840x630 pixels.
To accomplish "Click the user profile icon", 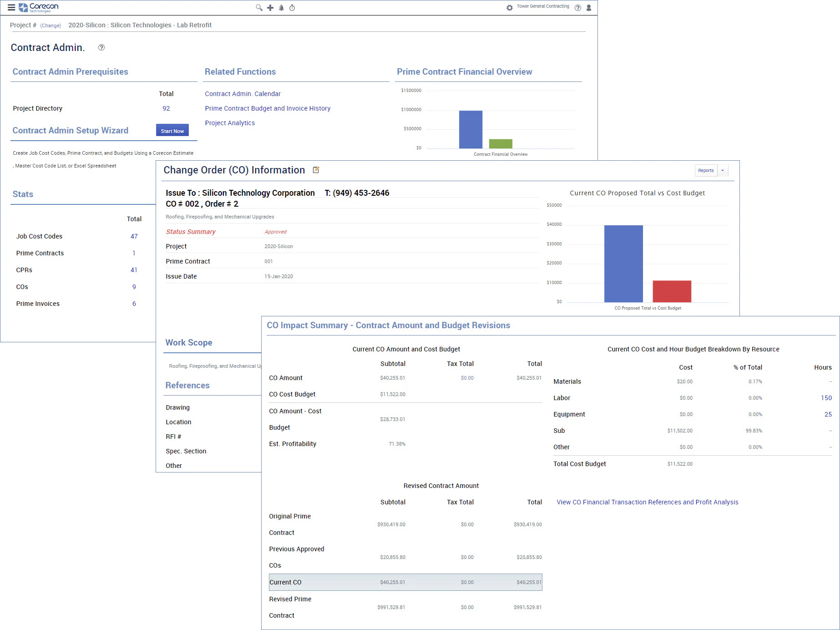I will coord(589,8).
